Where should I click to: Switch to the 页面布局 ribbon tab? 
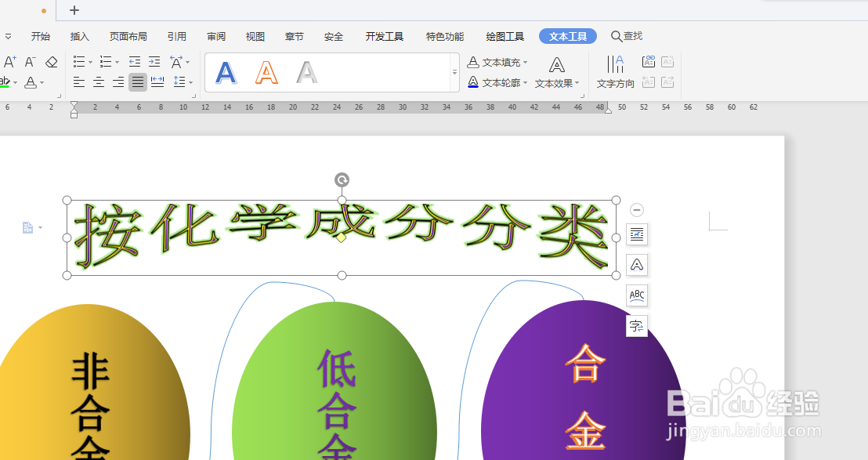point(128,35)
